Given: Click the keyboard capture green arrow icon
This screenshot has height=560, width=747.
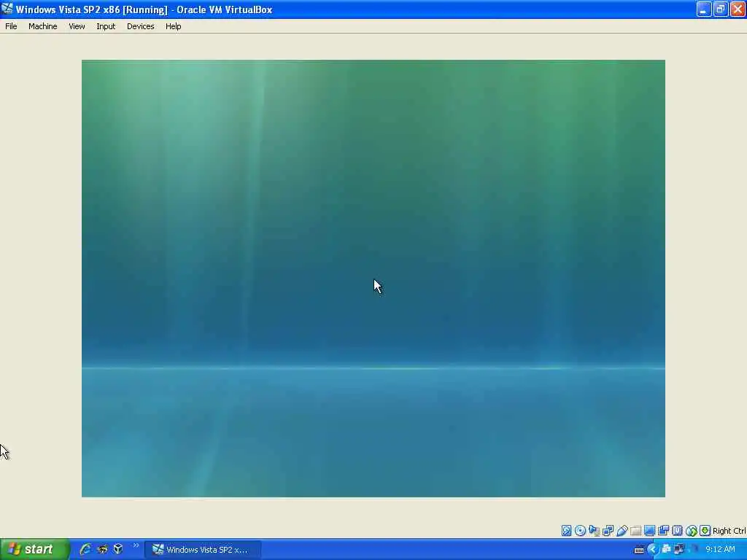Looking at the screenshot, I should 705,531.
